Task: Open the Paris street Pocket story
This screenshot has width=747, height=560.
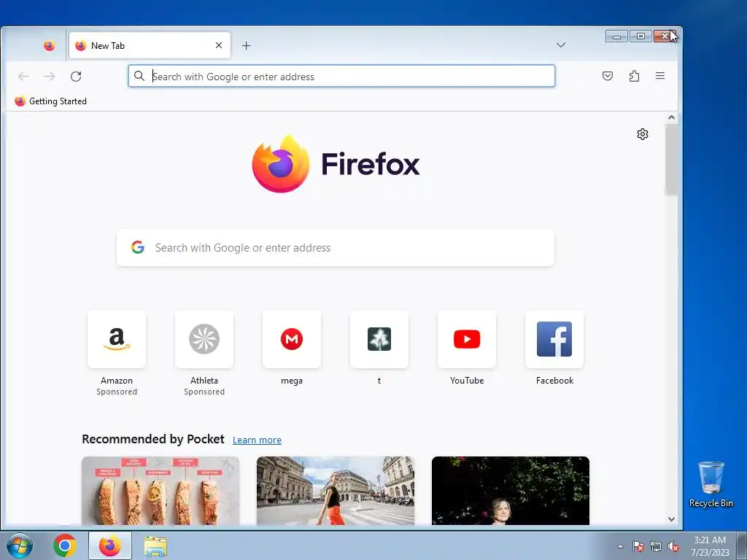Action: coord(336,491)
